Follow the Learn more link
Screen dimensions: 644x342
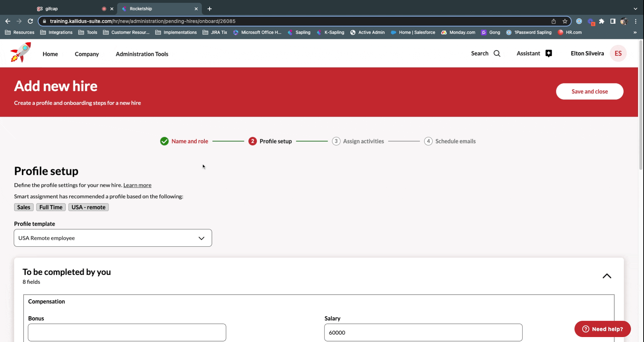(137, 185)
